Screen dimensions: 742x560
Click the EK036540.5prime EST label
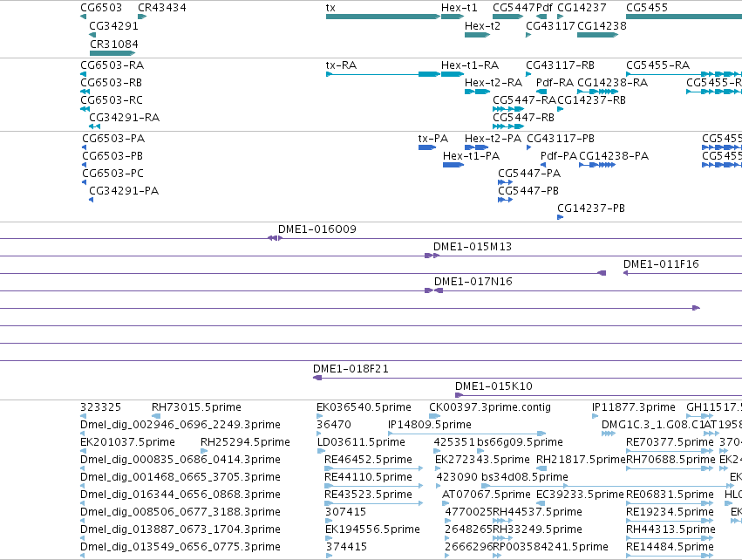pos(364,407)
